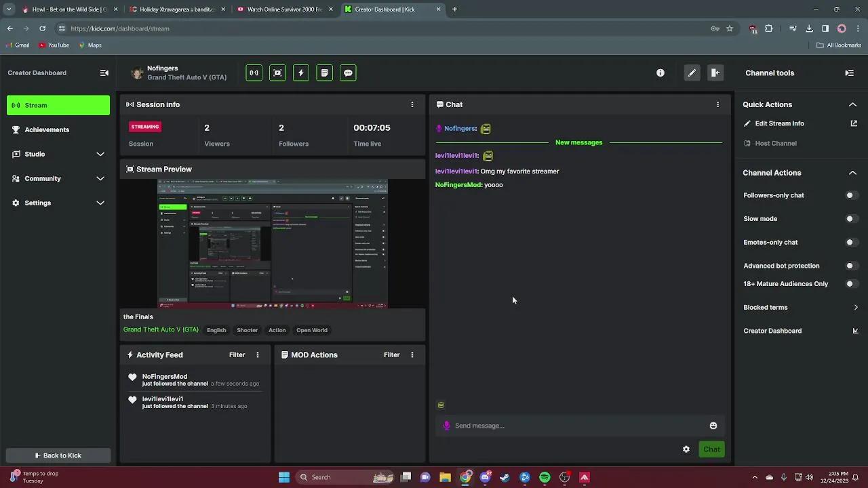
Task: Click the browser address bar
Action: (x=387, y=28)
